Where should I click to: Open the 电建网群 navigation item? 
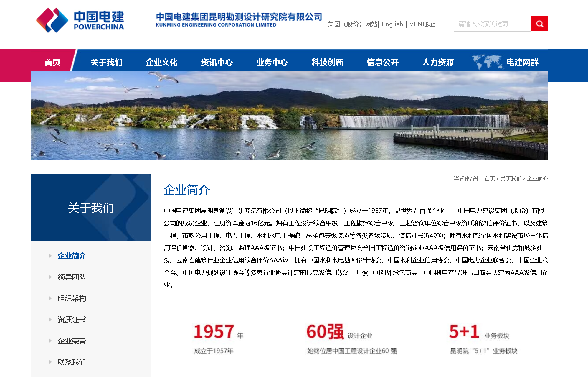(x=523, y=62)
